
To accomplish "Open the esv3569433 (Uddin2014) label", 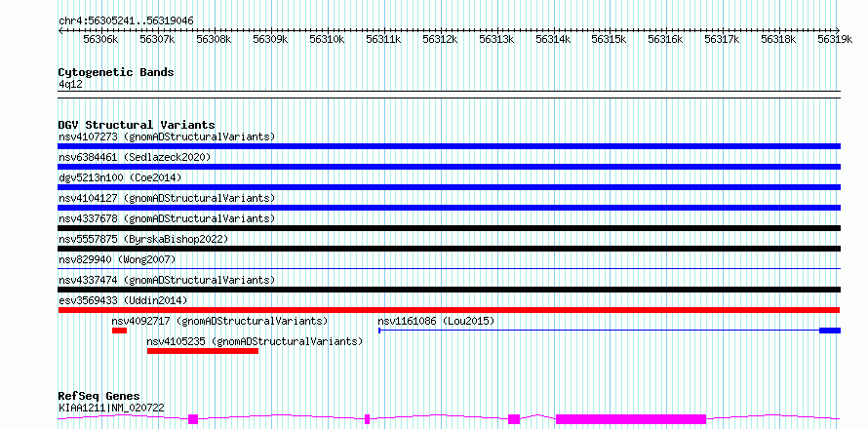I will tap(123, 300).
